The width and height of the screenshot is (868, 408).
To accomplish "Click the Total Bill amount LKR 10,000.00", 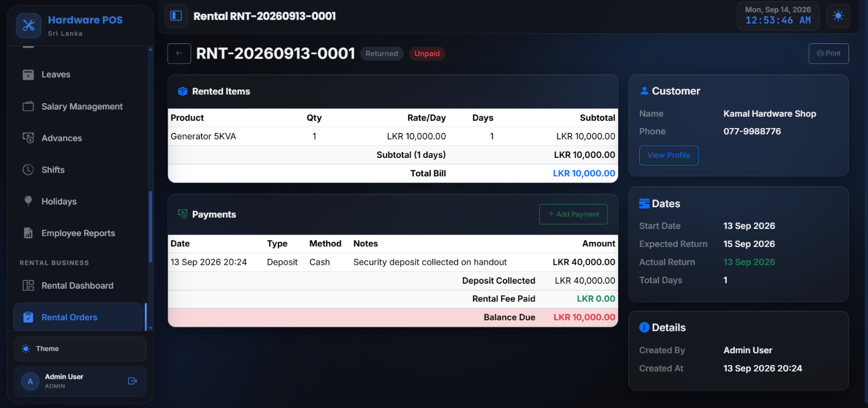I will tap(584, 174).
